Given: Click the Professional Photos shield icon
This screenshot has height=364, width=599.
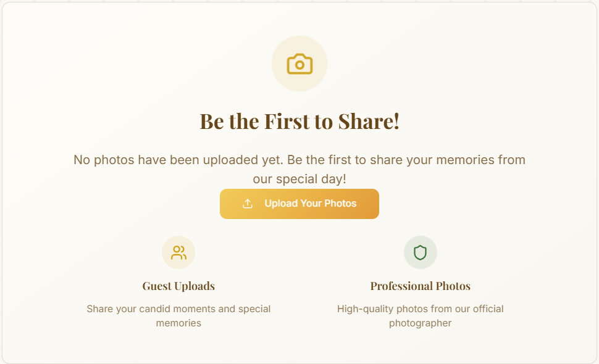Looking at the screenshot, I should 421,252.
